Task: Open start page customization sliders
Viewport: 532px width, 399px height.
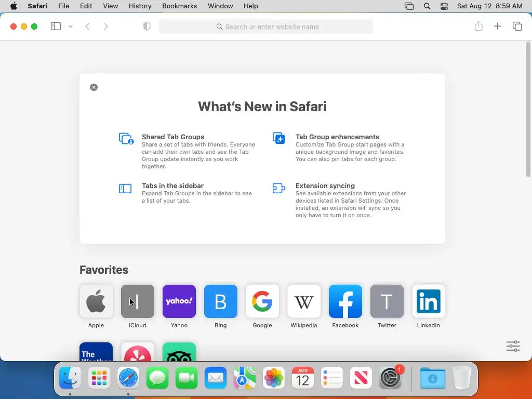Action: click(513, 346)
